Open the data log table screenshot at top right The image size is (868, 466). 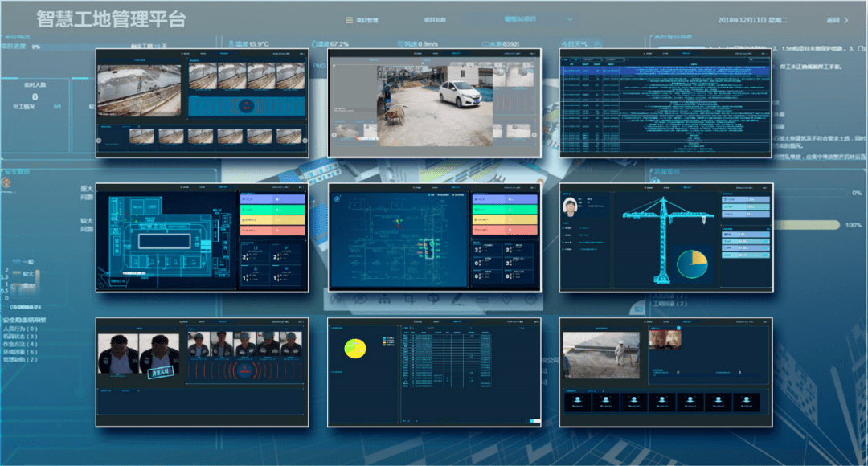coord(665,104)
